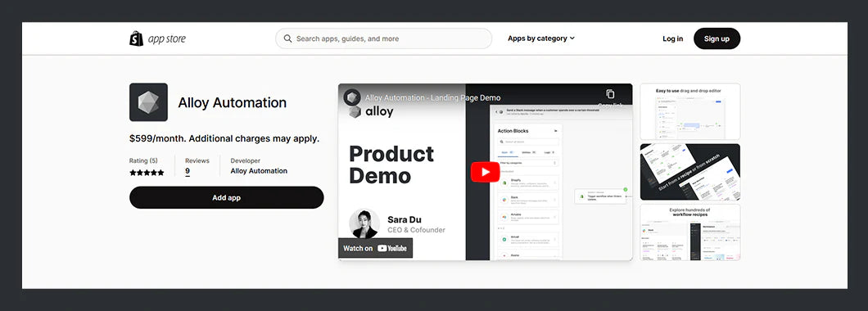Click the Alloy Automation app icon
Viewport: 868px width, 311px height.
coord(148,102)
